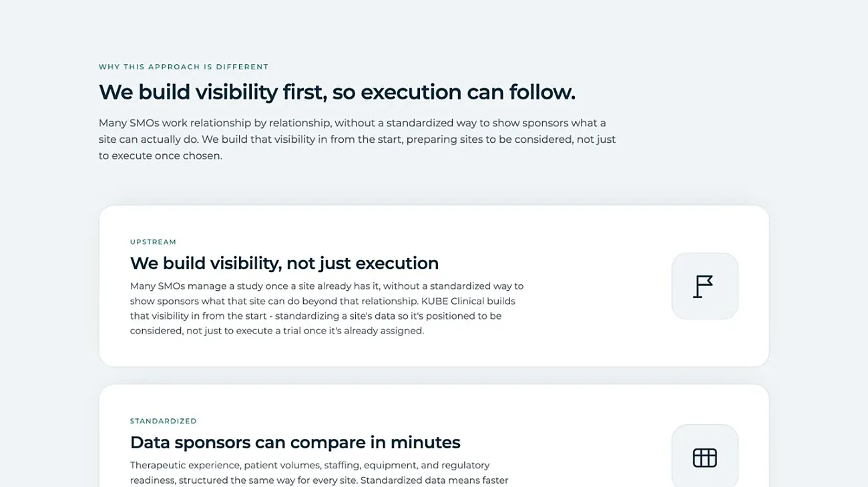Click the text line 'to execute once chosen.'
Screen dimensions: 868x487
click(x=160, y=156)
